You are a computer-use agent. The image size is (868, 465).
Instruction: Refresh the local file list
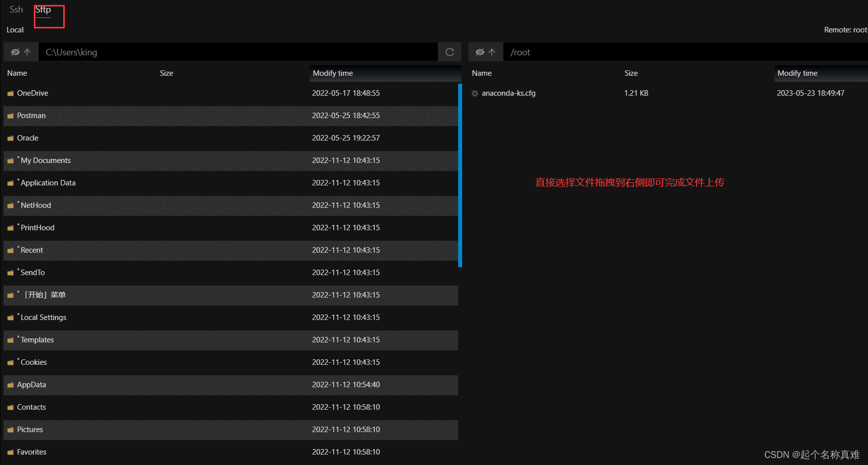click(450, 52)
